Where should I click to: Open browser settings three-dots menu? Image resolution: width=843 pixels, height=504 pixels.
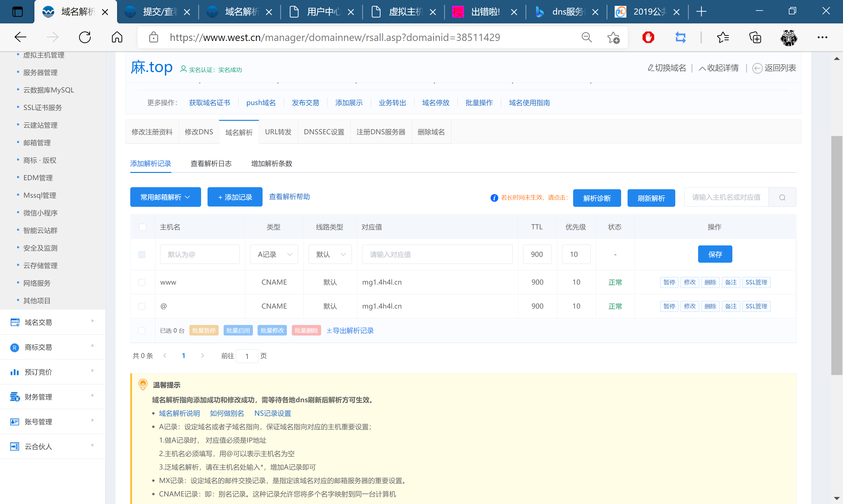pos(822,37)
